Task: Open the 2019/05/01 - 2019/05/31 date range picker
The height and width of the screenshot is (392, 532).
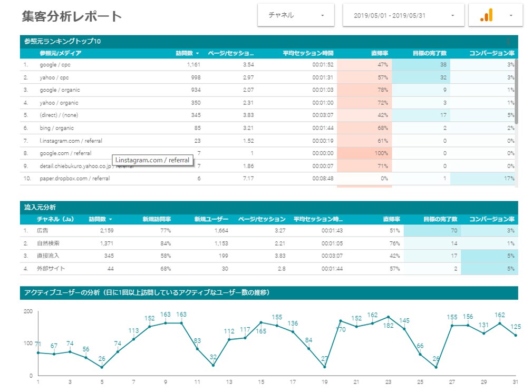Action: tap(403, 15)
